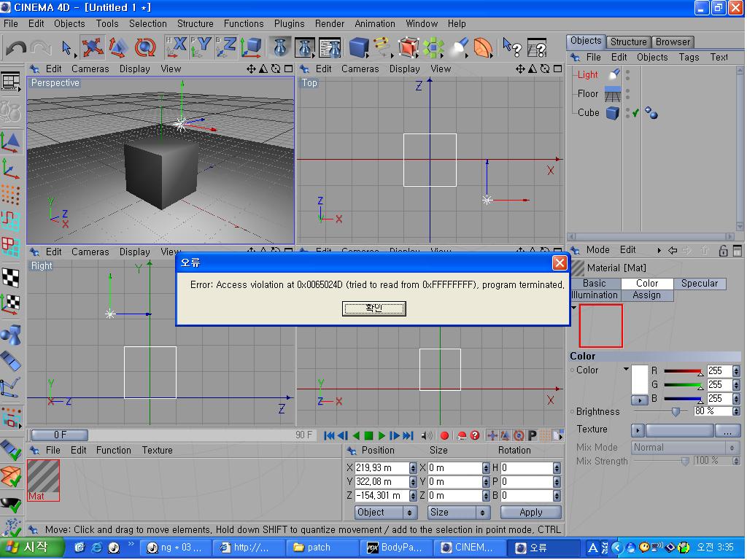The height and width of the screenshot is (560, 747).
Task: Step the Brightness percent spinner
Action: [736, 411]
